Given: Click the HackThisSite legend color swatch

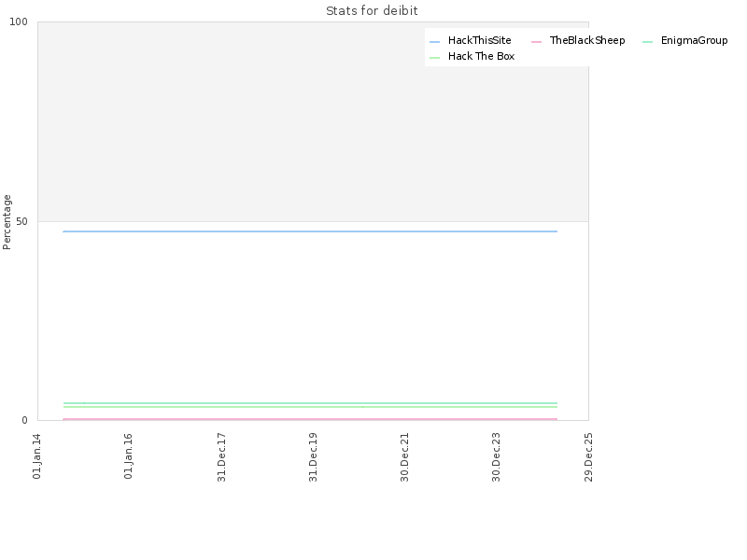Looking at the screenshot, I should point(434,42).
